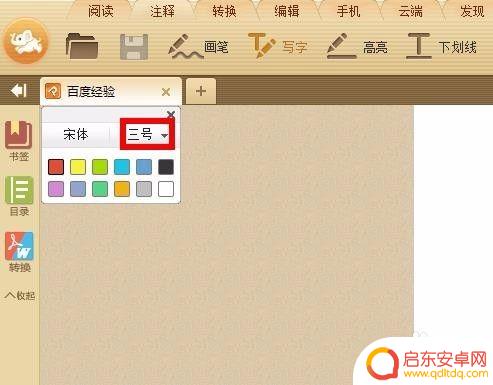Close the 百度经验 document tab
The width and height of the screenshot is (493, 385).
[166, 92]
